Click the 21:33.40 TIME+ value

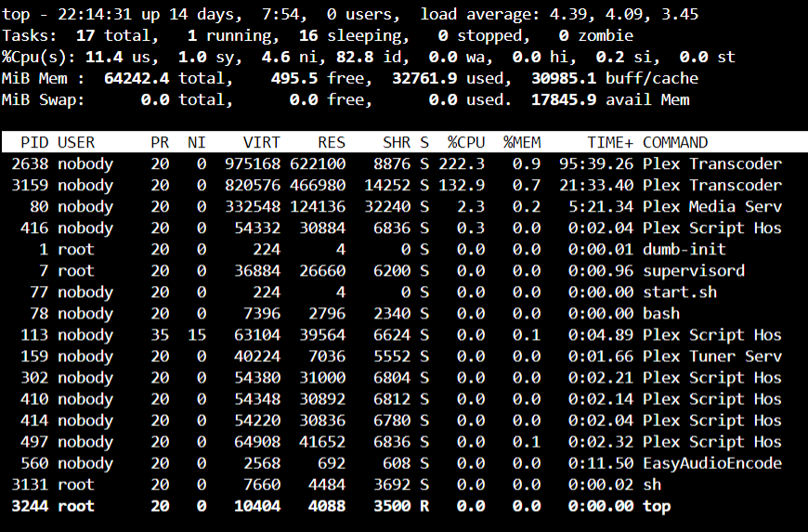596,185
